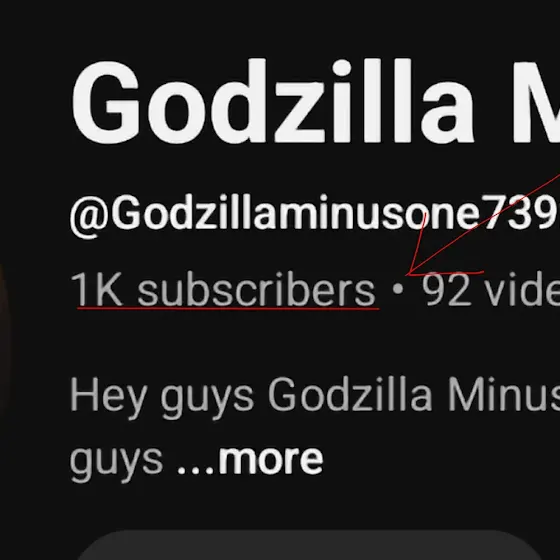Image resolution: width=560 pixels, height=560 pixels.
Task: Click the '@' symbol in the channel handle
Action: (89, 218)
